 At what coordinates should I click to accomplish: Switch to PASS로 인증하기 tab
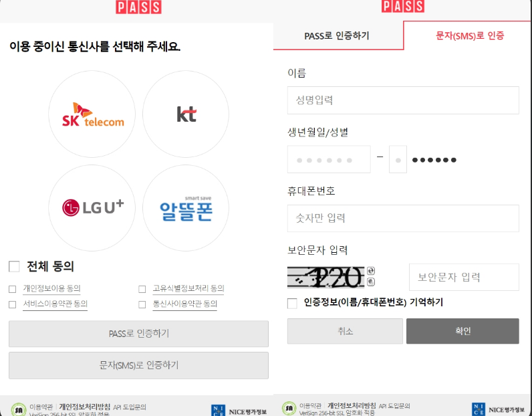(x=338, y=36)
